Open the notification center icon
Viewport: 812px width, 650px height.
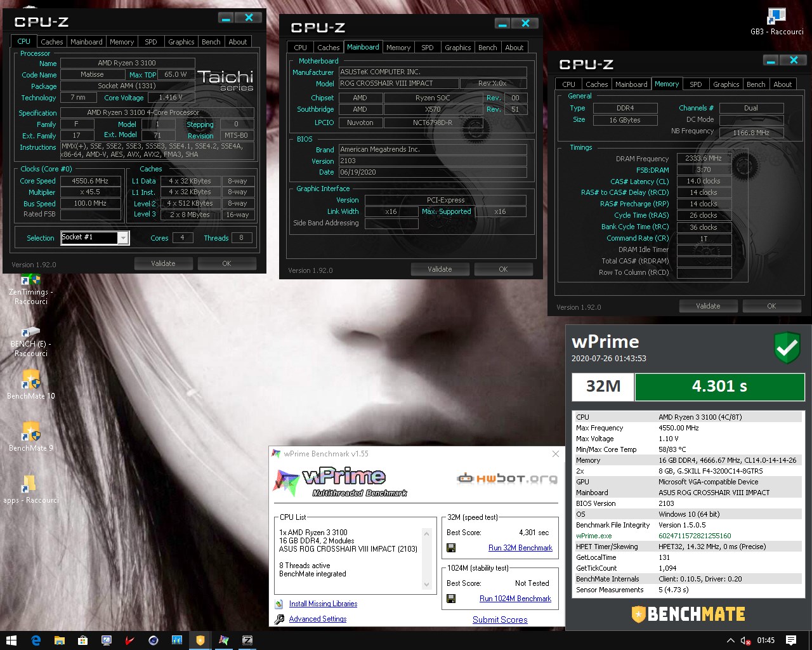(791, 640)
